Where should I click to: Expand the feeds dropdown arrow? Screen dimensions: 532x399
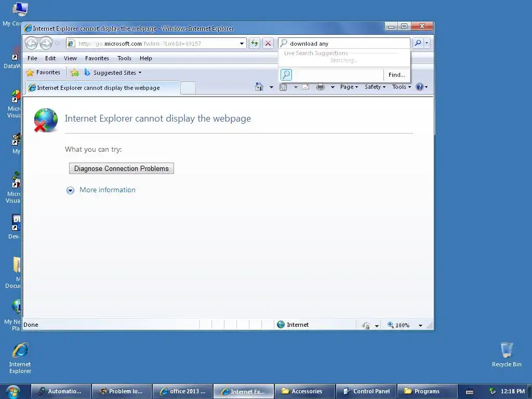[296, 87]
